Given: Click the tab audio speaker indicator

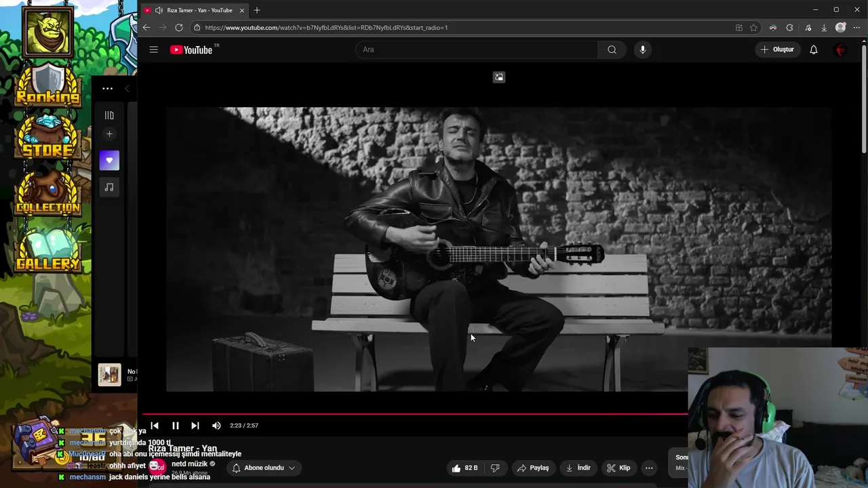Looking at the screenshot, I should coord(159,10).
